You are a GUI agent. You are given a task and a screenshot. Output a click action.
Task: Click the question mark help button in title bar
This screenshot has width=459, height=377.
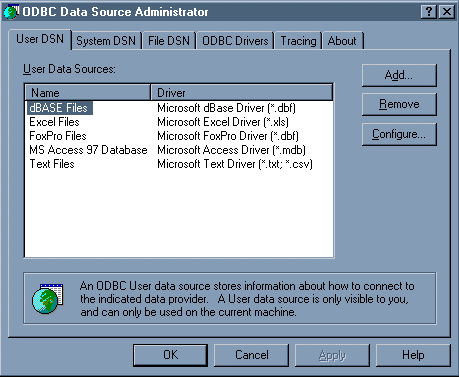click(x=429, y=12)
